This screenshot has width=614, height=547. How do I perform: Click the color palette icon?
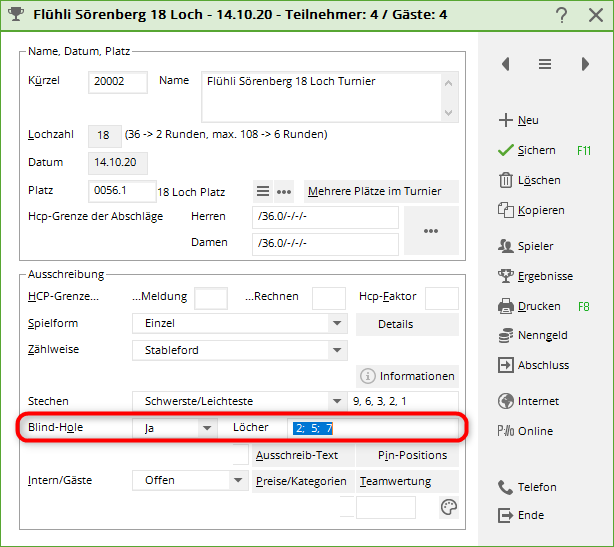[449, 508]
